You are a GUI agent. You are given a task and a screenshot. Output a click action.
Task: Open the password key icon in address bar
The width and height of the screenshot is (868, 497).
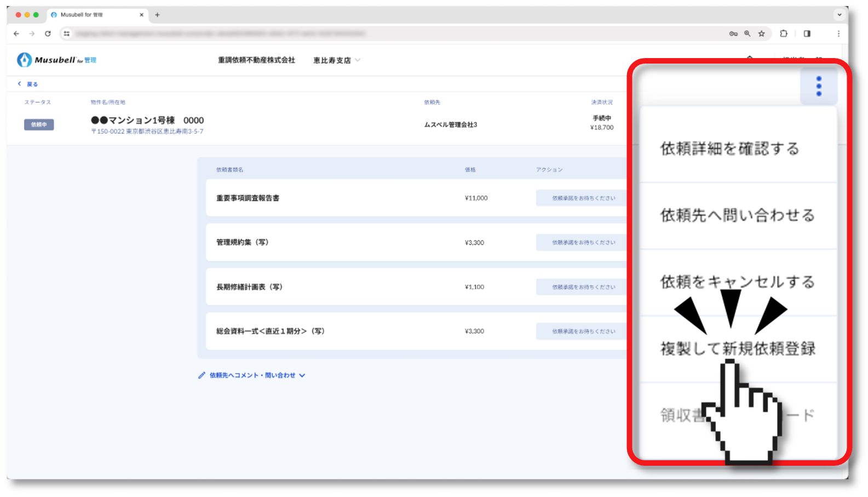click(x=733, y=33)
